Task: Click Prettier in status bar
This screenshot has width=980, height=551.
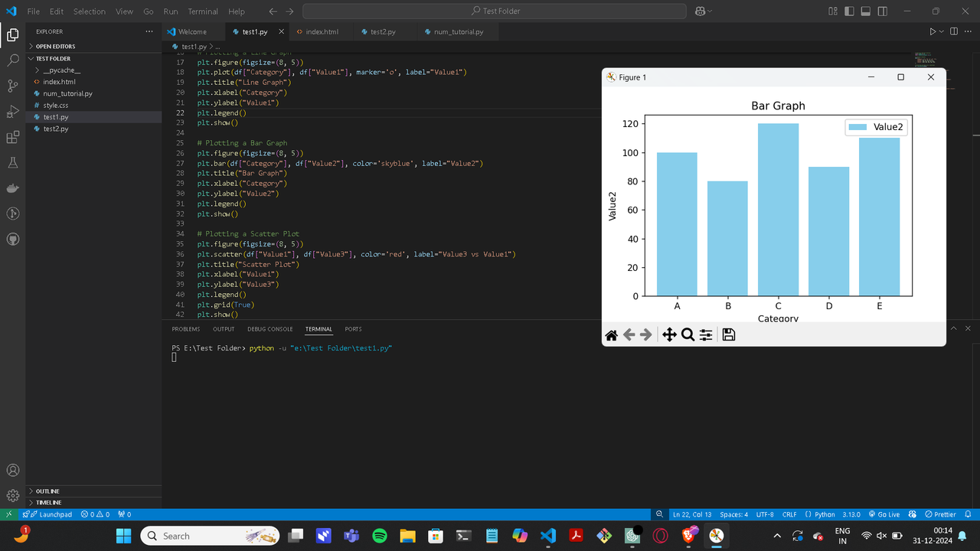Action: 941,514
